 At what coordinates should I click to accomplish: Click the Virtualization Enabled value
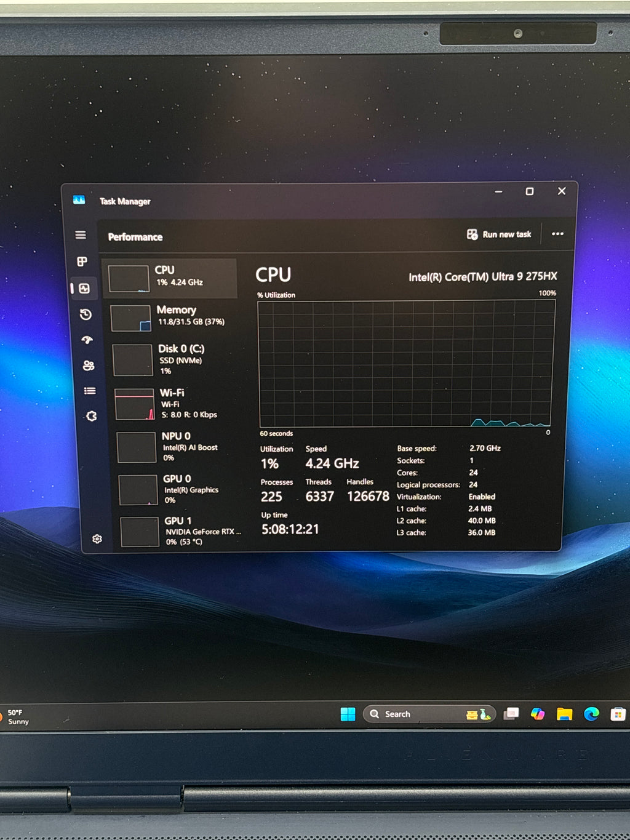coord(482,497)
